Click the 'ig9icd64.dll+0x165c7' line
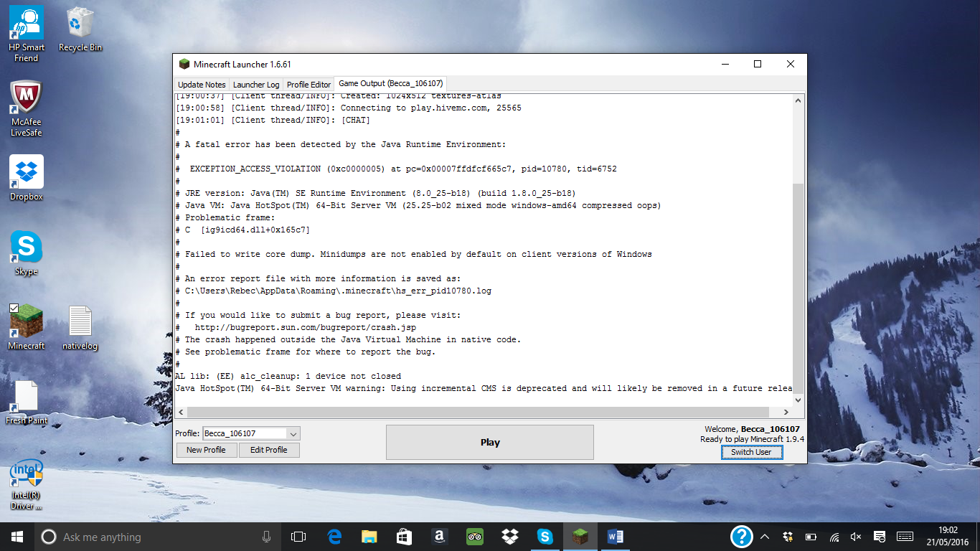Viewport: 980px width, 551px height. 242,230
